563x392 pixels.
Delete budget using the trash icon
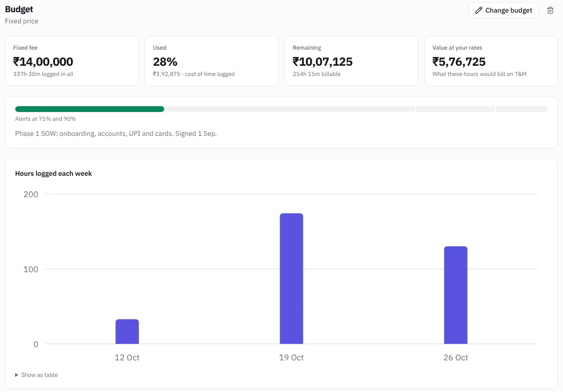(x=550, y=10)
